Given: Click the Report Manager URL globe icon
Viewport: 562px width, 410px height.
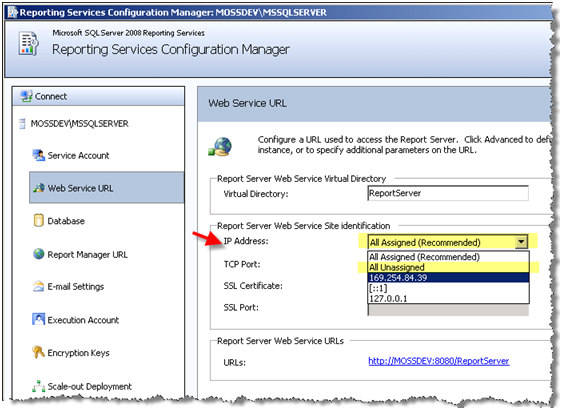Looking at the screenshot, I should pyautogui.click(x=38, y=254).
